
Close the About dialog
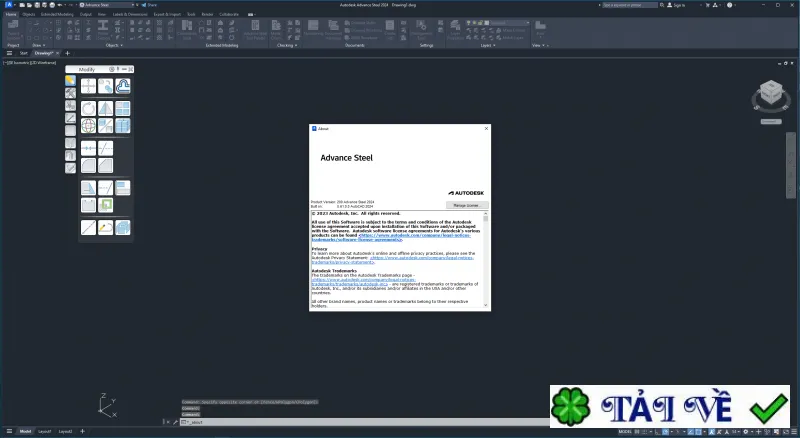point(486,129)
